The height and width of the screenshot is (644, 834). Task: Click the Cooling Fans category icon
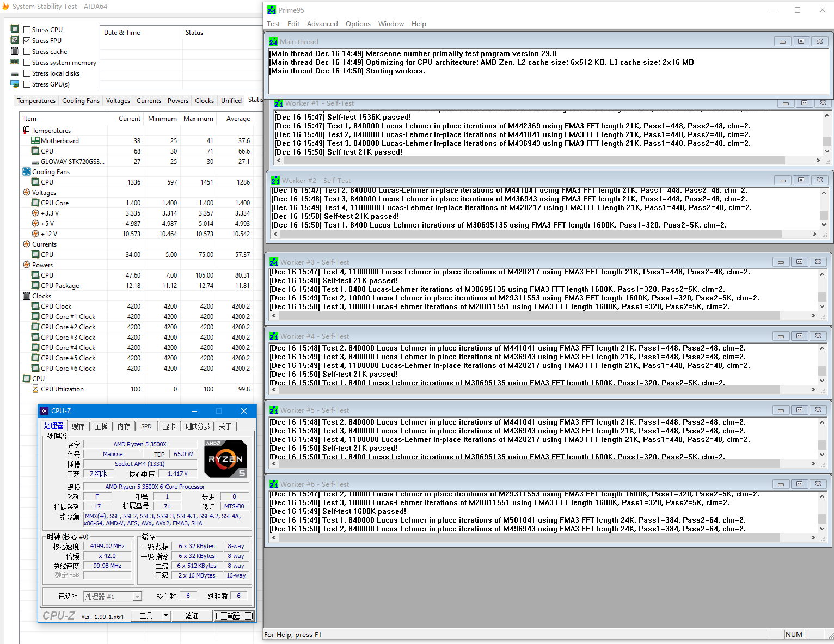[x=26, y=172]
